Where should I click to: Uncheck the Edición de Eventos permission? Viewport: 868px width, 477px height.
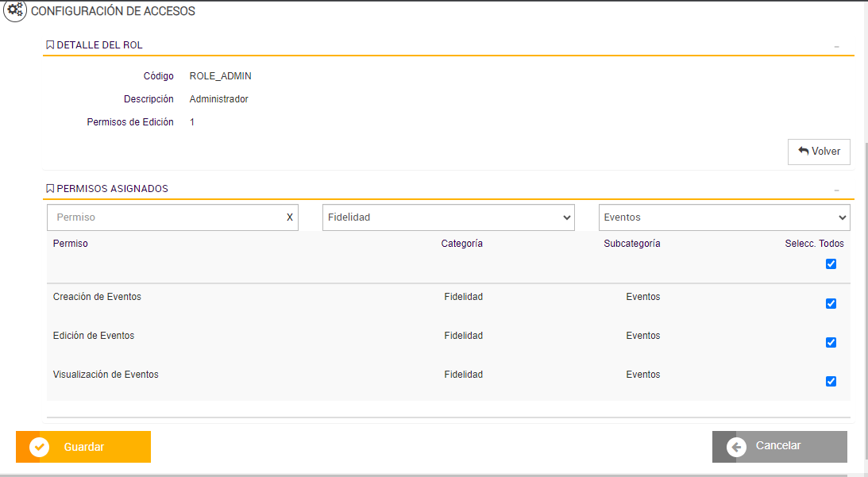(x=831, y=342)
